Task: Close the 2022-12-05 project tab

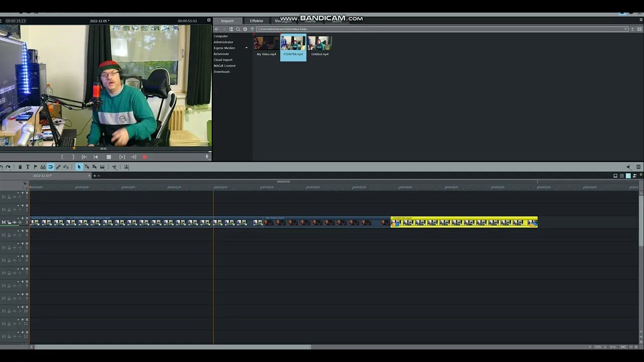Action: [x=90, y=175]
